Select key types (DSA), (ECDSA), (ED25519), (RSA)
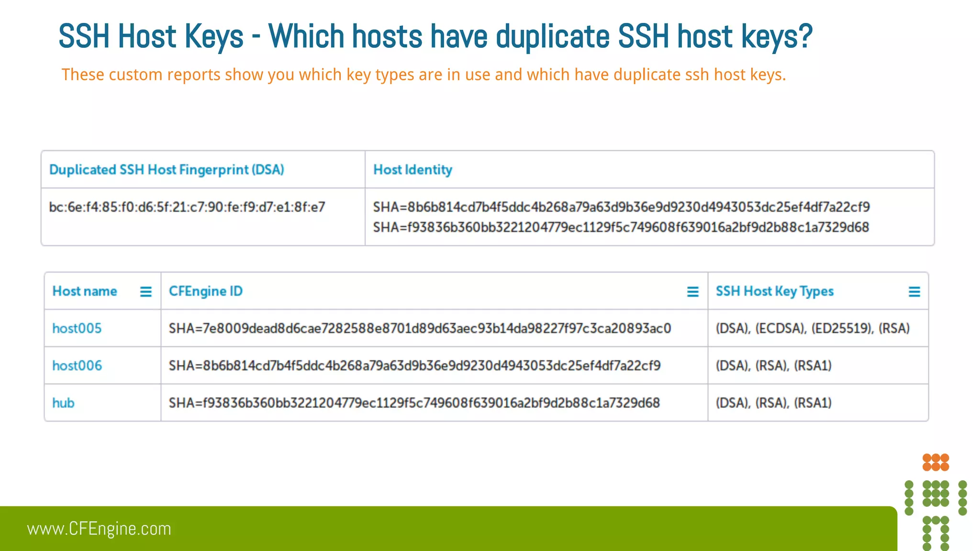Viewport: 980px width, 551px height. (x=813, y=329)
